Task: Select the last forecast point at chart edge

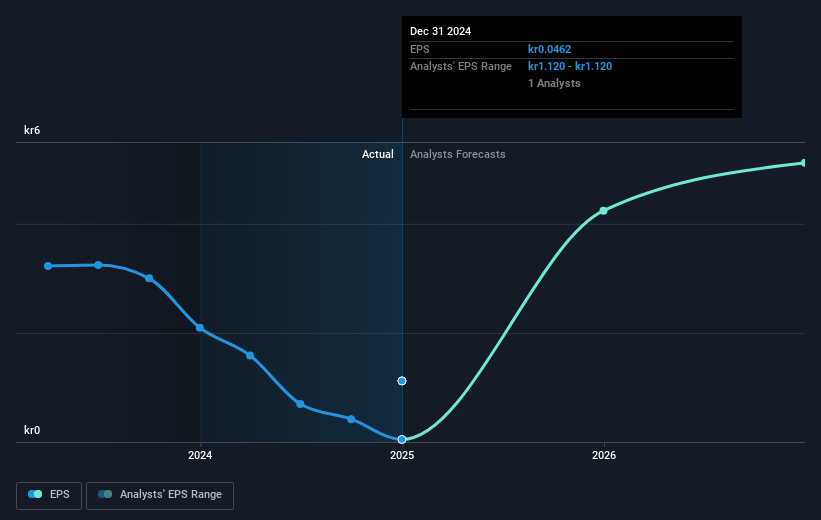Action: pyautogui.click(x=803, y=163)
